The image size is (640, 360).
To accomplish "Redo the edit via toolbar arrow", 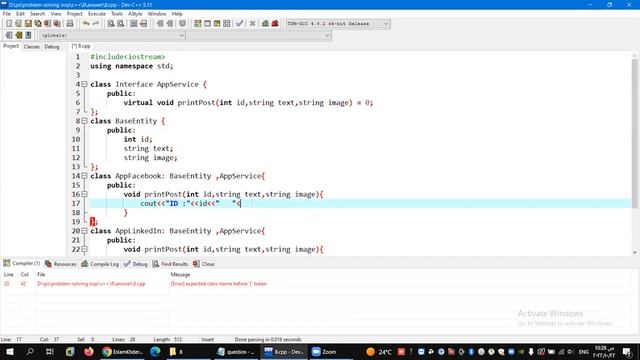I will point(96,24).
